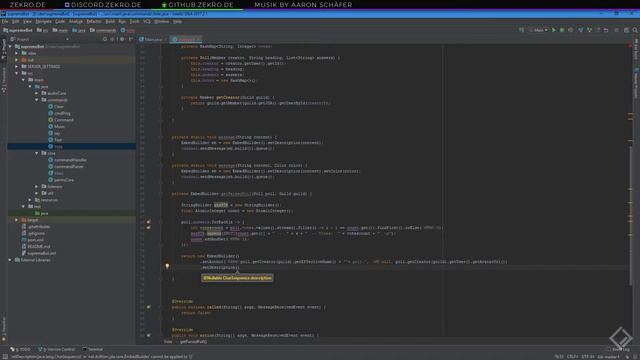Image resolution: width=640 pixels, height=360 pixels.
Task: Click the gutter marker next to poll.answers.forEach line
Action: click(x=149, y=222)
